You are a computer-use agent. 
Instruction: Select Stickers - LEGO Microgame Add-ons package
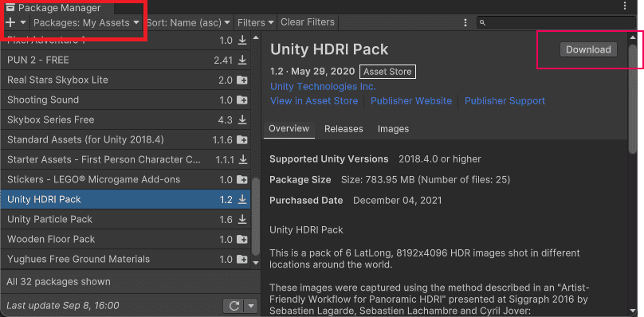tap(126, 179)
